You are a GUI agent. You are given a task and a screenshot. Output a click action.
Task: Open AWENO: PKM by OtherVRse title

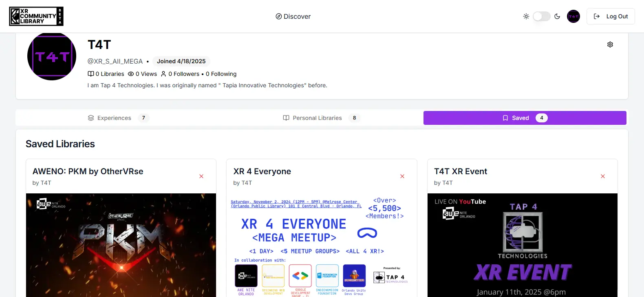[88, 171]
